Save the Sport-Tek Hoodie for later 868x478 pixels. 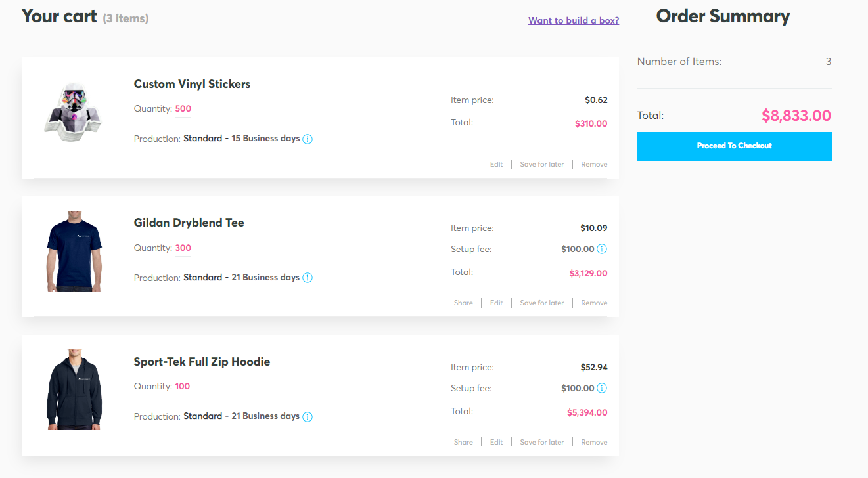(x=541, y=442)
